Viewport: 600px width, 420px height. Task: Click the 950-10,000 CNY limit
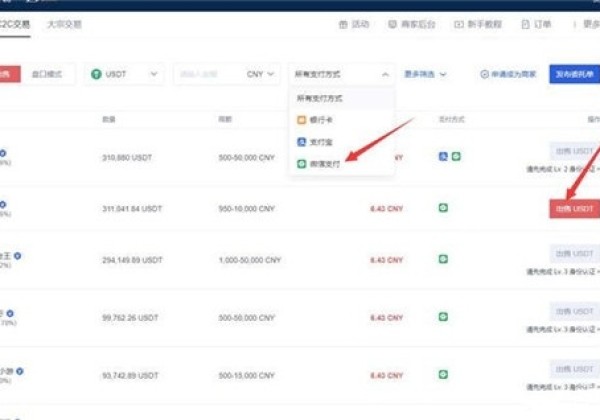click(247, 209)
